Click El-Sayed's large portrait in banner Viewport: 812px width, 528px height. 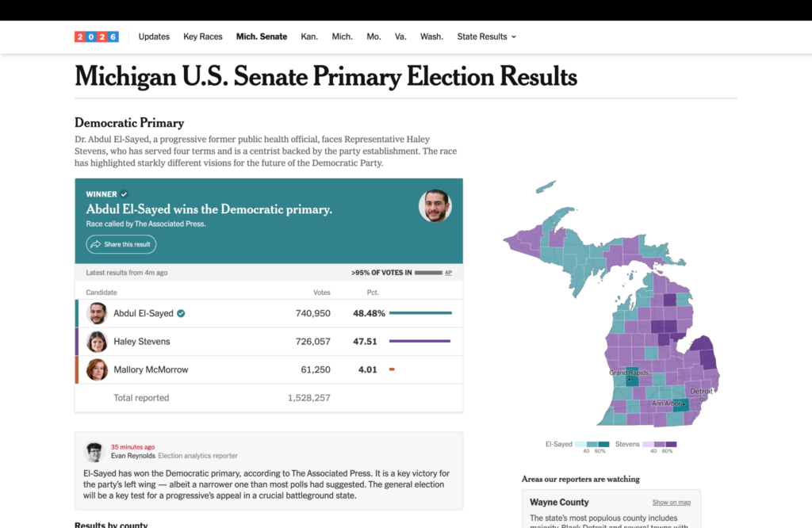[435, 206]
